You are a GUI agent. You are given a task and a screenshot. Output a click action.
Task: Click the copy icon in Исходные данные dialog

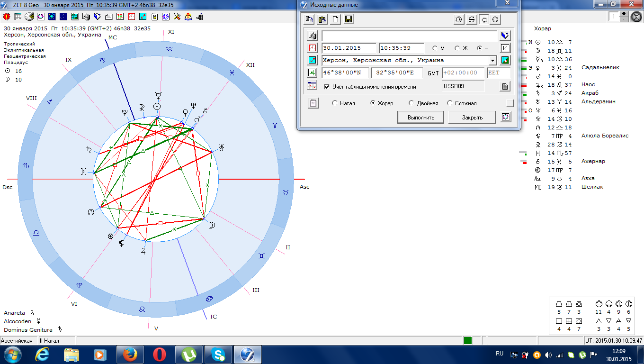click(309, 19)
